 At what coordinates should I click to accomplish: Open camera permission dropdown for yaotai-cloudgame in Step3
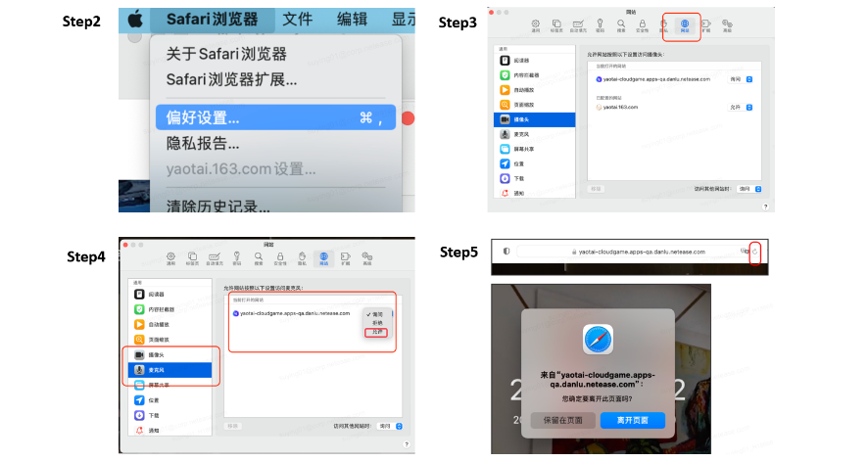pyautogui.click(x=741, y=79)
